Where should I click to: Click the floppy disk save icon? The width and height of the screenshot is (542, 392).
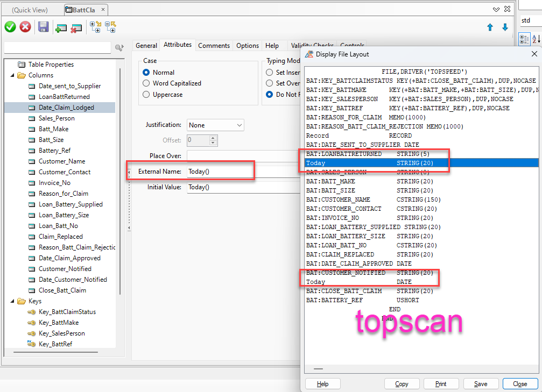tap(44, 27)
